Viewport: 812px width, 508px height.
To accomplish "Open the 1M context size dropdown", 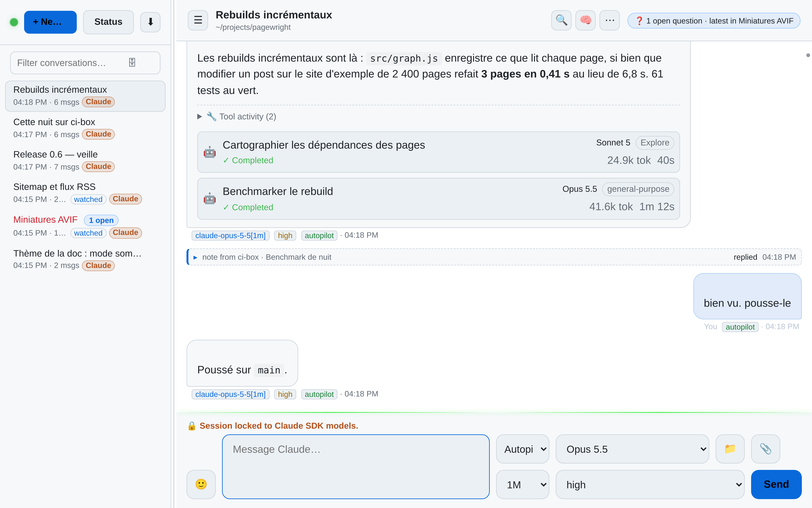I will pyautogui.click(x=523, y=484).
